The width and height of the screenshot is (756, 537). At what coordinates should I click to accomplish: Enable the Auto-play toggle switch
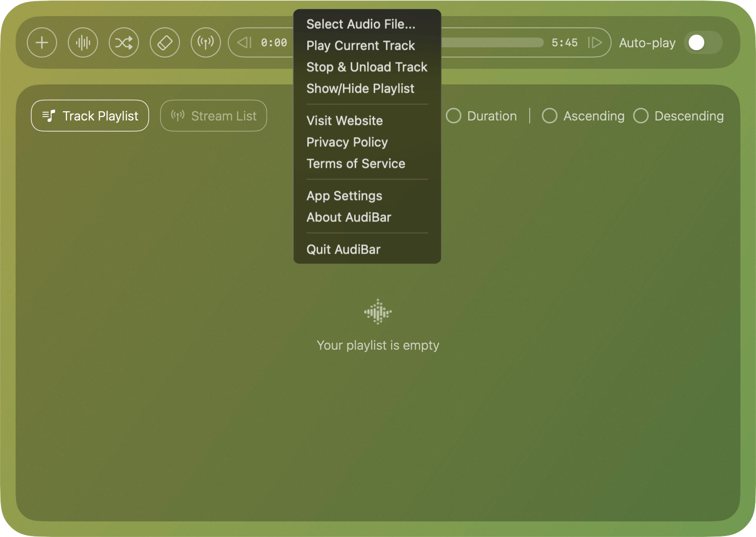pos(702,43)
